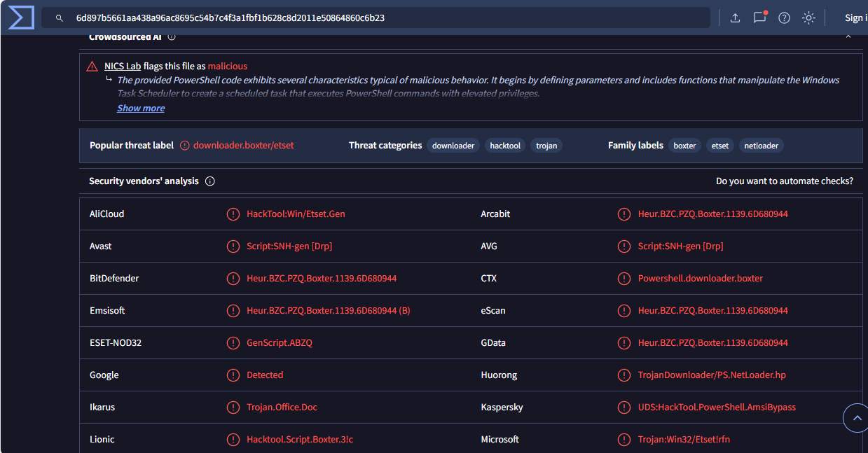Click the alert icon next to downloader.boxter/etset
The image size is (868, 453).
click(x=184, y=146)
